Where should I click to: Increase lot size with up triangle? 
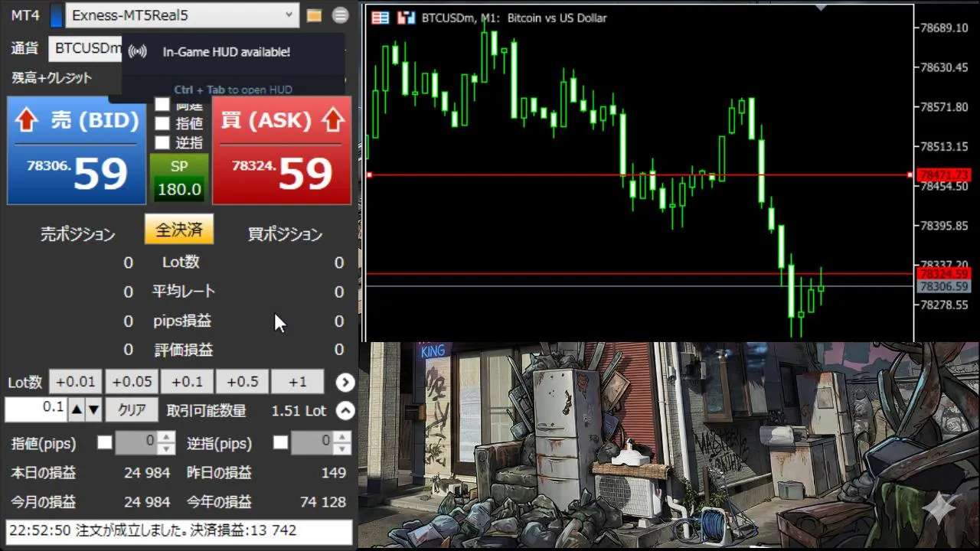point(77,410)
